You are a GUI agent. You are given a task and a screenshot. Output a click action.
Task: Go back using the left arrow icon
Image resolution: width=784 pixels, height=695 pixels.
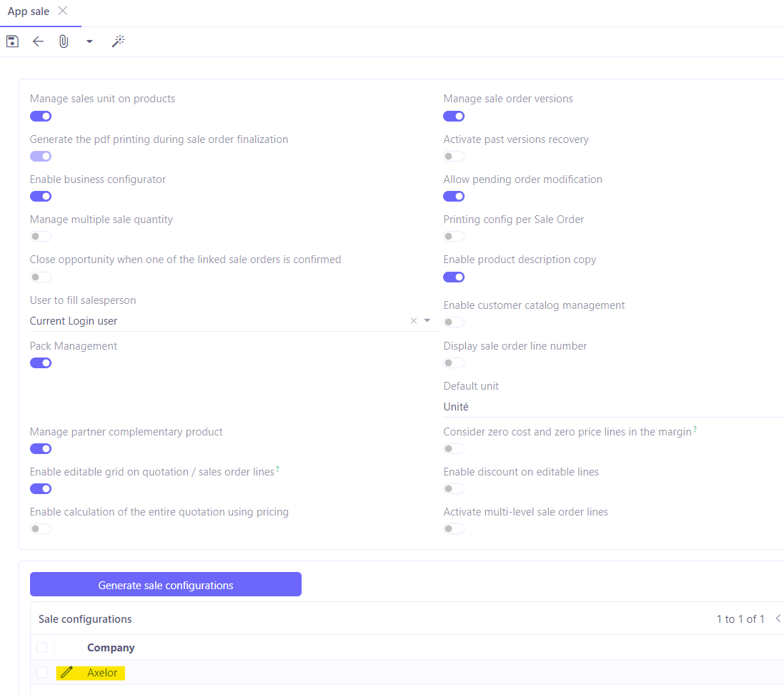coord(38,41)
